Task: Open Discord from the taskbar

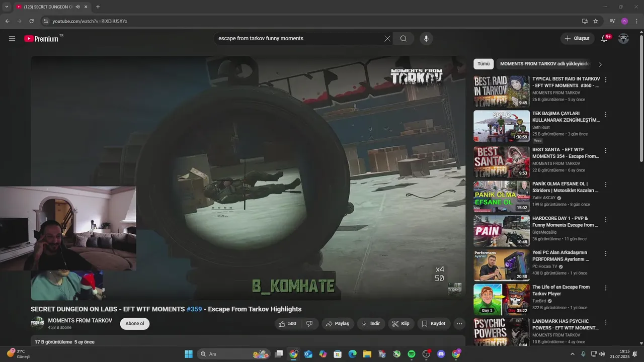Action: (441, 354)
